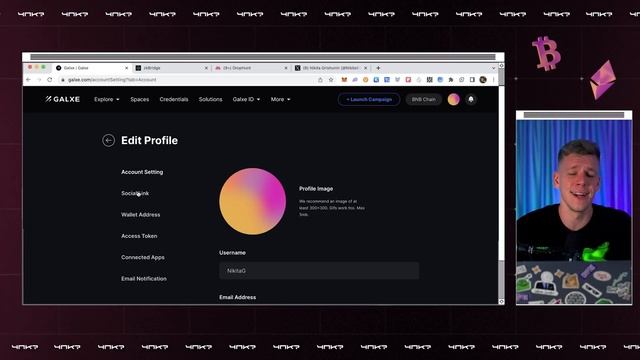Click the Galxe logo in the header

coord(62,99)
